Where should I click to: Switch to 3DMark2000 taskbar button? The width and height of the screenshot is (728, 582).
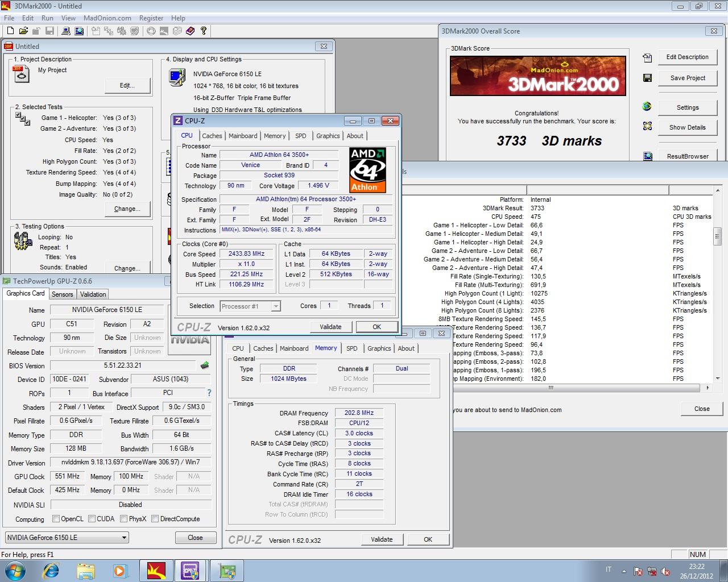[156, 571]
